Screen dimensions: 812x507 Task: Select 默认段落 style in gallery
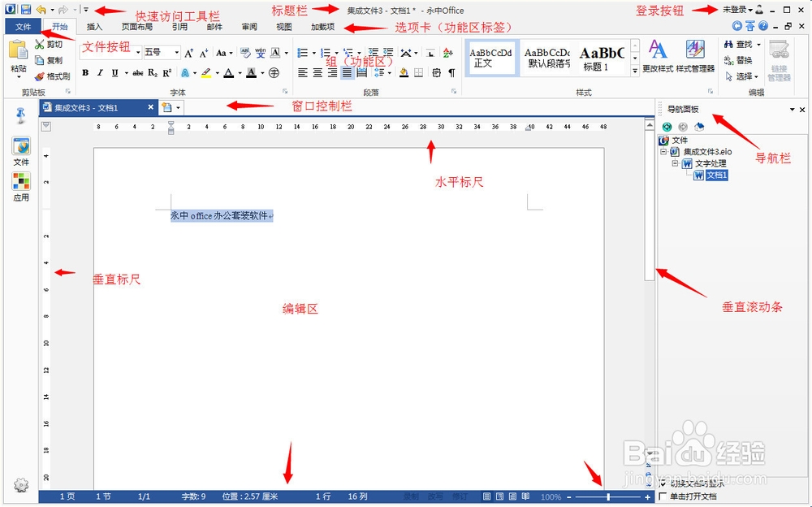546,58
